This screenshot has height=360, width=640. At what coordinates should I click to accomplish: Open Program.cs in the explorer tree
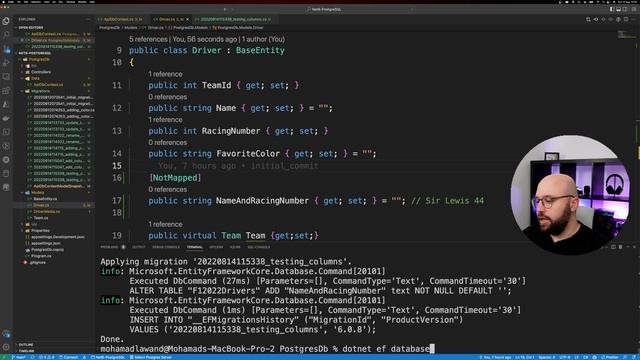pyautogui.click(x=41, y=256)
